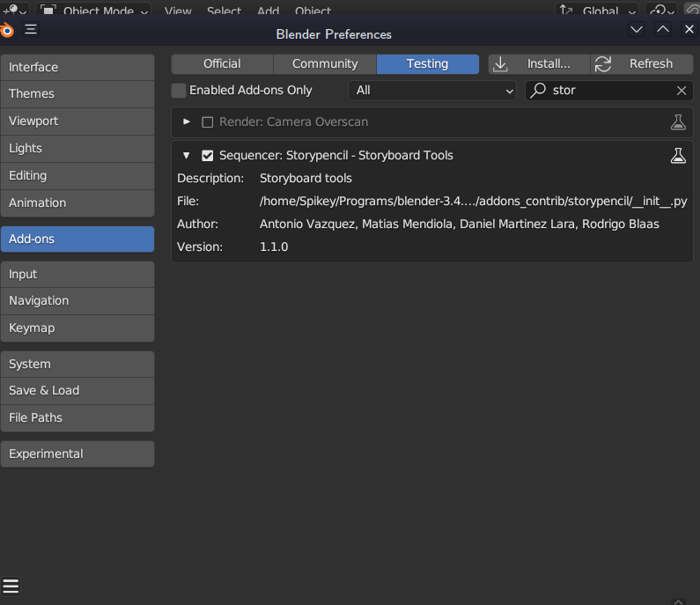The height and width of the screenshot is (605, 700).
Task: Open the Input preferences section
Action: pos(77,274)
